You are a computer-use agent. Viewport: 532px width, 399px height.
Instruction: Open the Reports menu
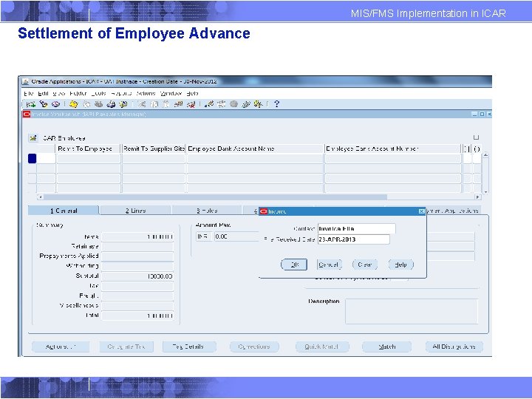[121, 93]
